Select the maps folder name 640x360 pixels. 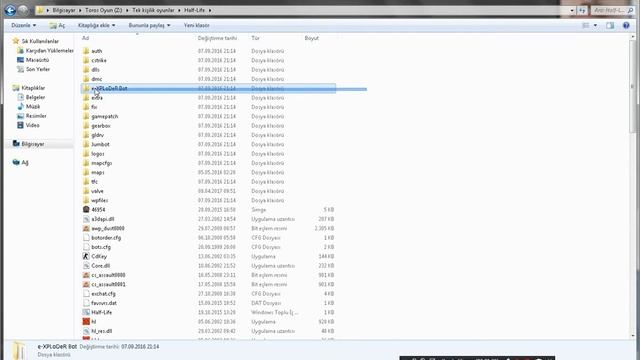coord(98,172)
